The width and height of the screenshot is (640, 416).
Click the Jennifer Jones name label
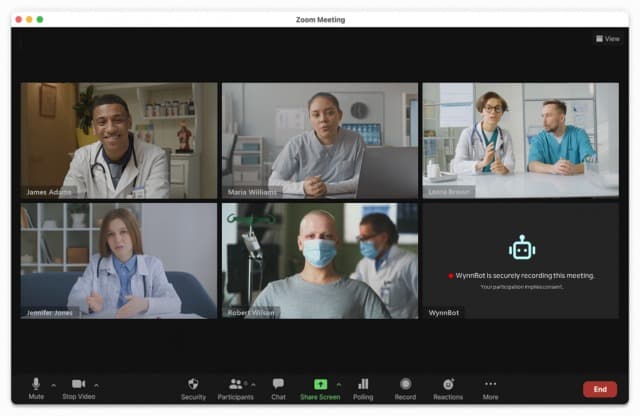pyautogui.click(x=49, y=313)
